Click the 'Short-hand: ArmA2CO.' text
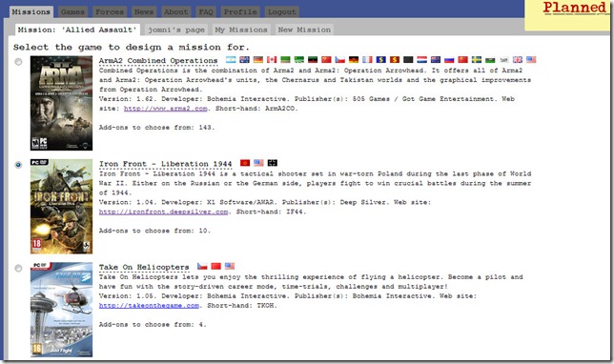614x364 pixels. 256,109
